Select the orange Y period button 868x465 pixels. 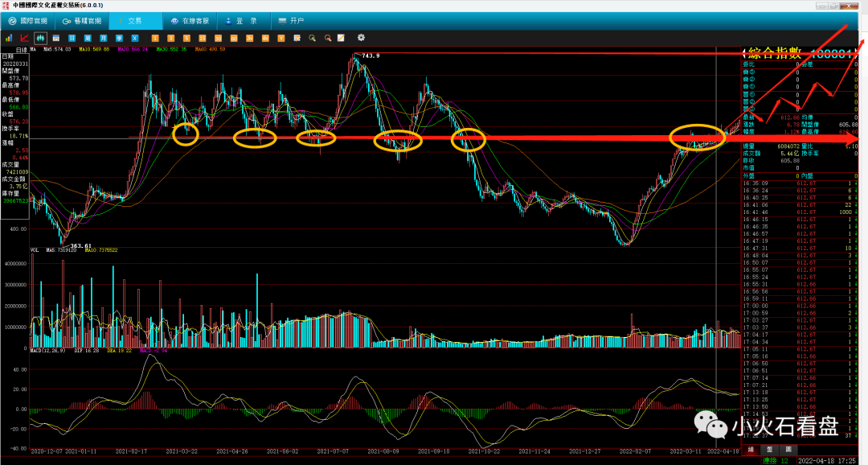(281, 39)
